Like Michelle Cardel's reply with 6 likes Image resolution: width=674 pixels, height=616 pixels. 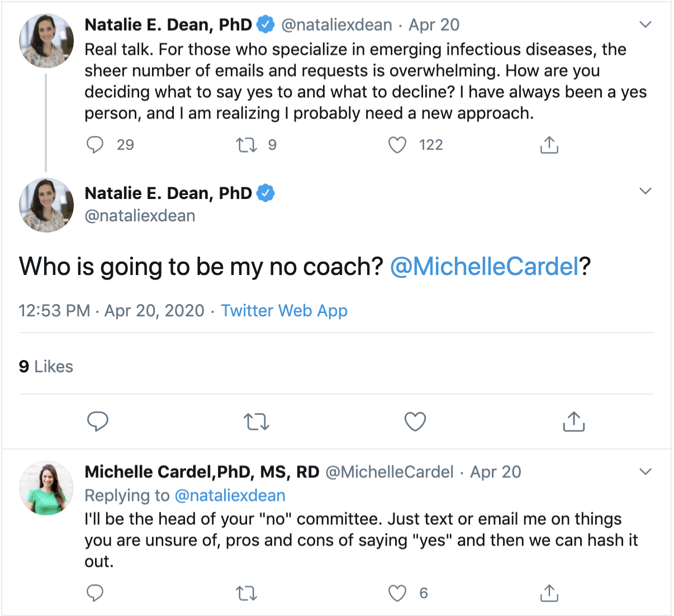click(x=397, y=593)
